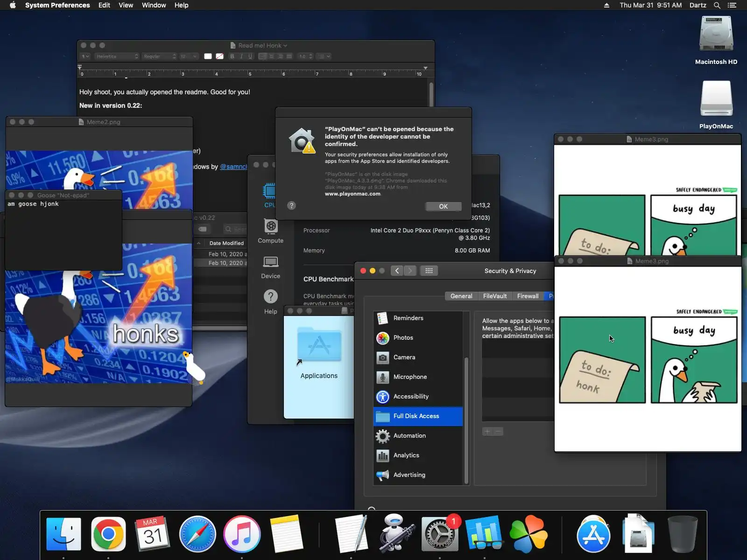Open System Preferences in the Dock

pyautogui.click(x=439, y=534)
